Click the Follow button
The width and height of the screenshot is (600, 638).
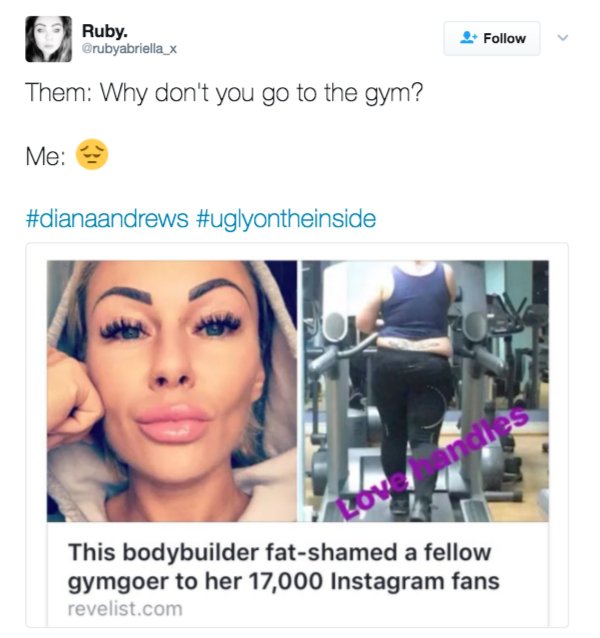pos(492,38)
